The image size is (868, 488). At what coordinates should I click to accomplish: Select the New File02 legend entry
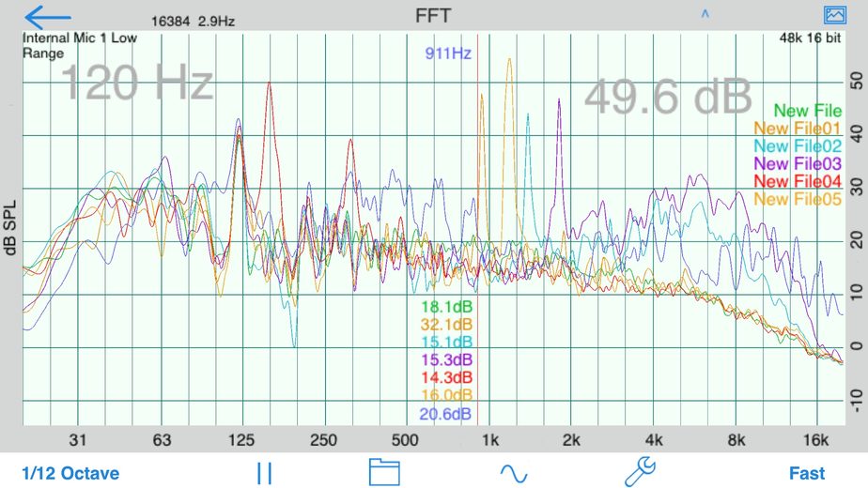(x=798, y=146)
